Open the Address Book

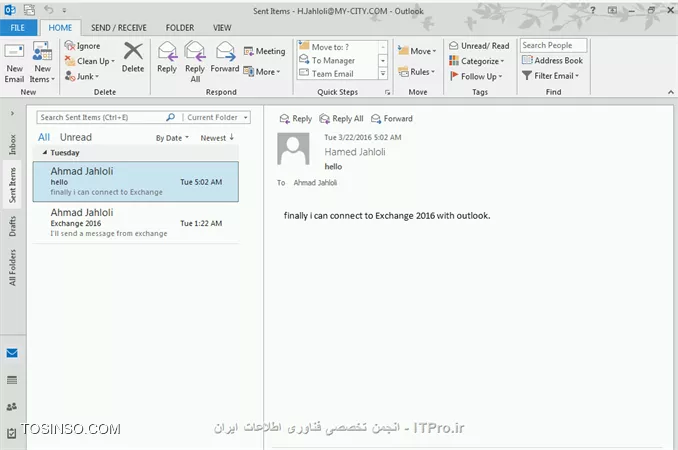pos(552,61)
